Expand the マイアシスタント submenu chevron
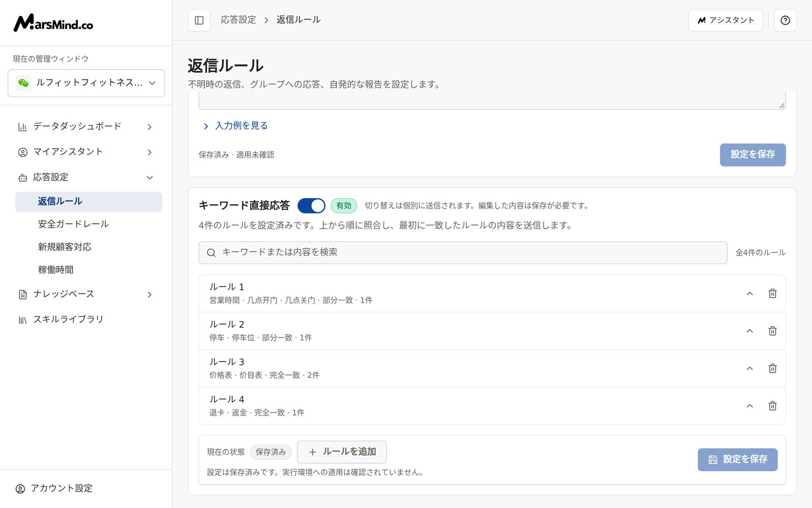This screenshot has width=812, height=508. click(x=150, y=152)
